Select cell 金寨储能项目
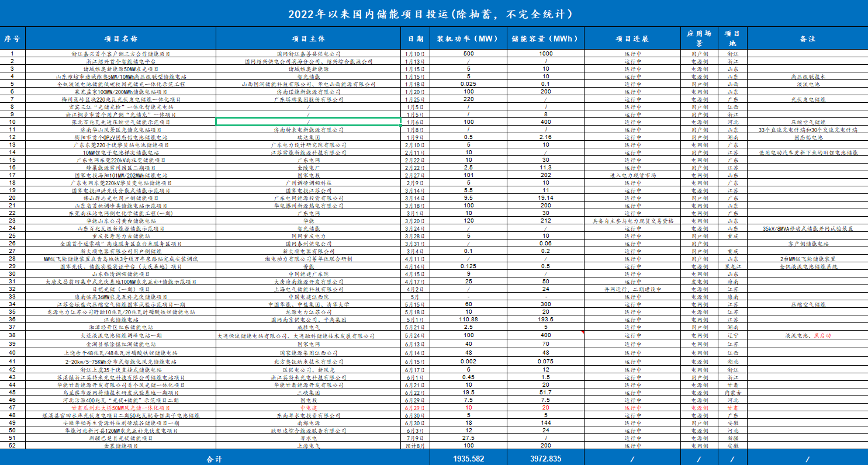Screen dimensions: 868x465 coord(120,446)
